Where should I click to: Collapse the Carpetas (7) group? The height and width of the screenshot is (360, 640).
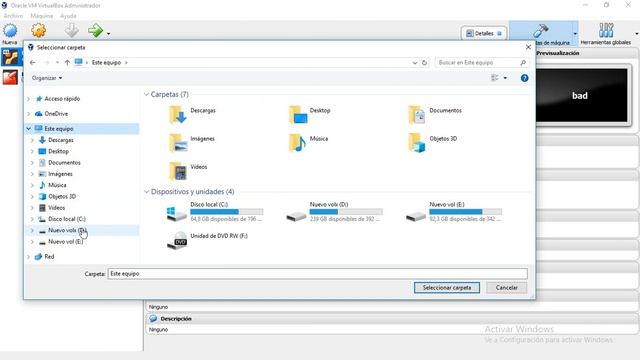click(x=147, y=94)
